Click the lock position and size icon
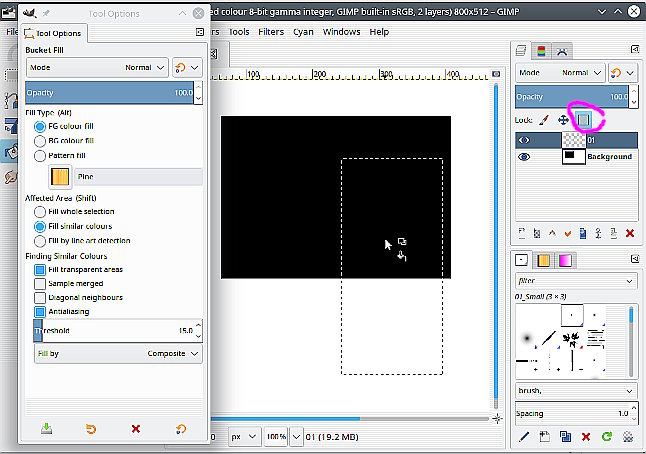This screenshot has height=454, width=646. [564, 120]
